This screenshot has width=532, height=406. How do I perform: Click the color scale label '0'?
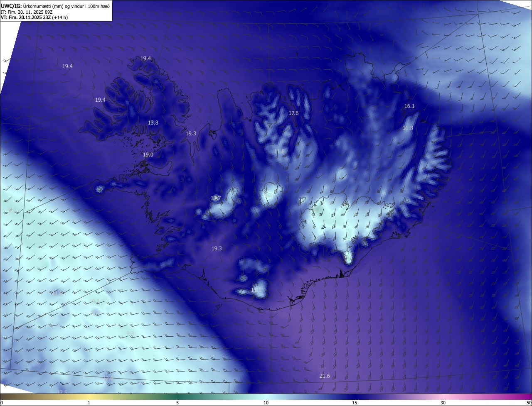(1, 403)
